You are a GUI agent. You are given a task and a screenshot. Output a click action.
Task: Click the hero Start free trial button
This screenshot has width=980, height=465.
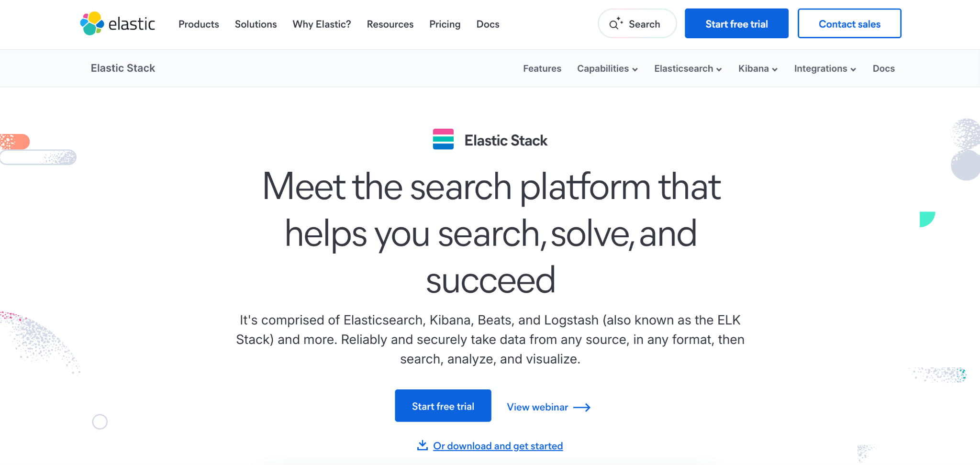443,406
